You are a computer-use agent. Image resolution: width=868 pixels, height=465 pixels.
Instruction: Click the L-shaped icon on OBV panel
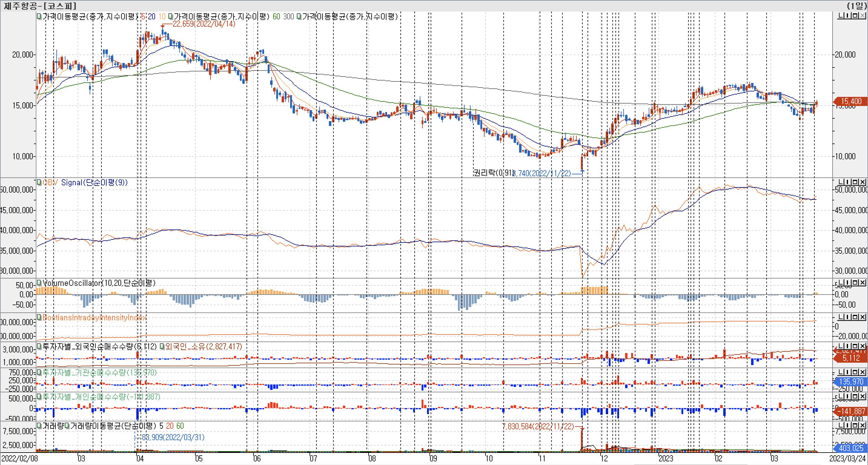(841, 182)
